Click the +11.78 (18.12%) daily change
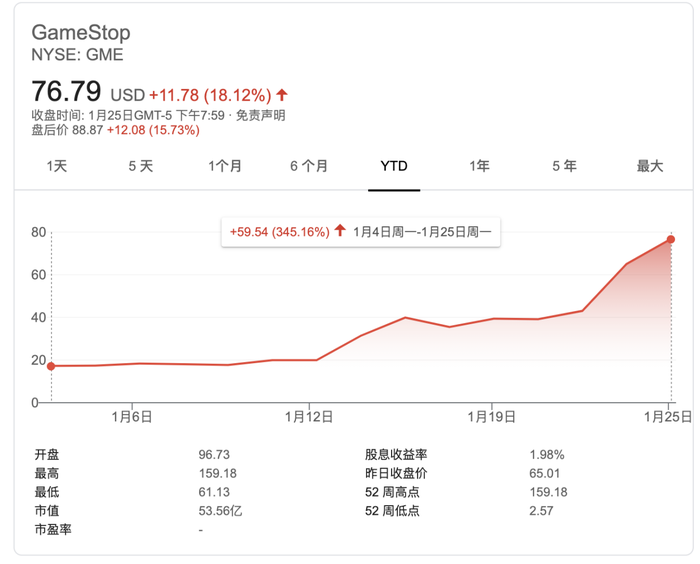Image resolution: width=700 pixels, height=564 pixels. coord(210,95)
